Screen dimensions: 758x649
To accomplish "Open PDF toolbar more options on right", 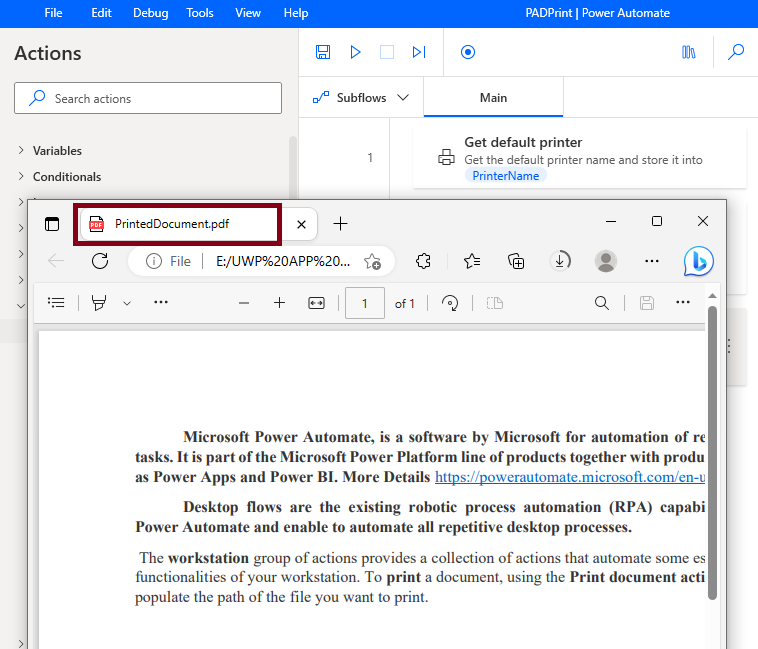I will [x=683, y=303].
